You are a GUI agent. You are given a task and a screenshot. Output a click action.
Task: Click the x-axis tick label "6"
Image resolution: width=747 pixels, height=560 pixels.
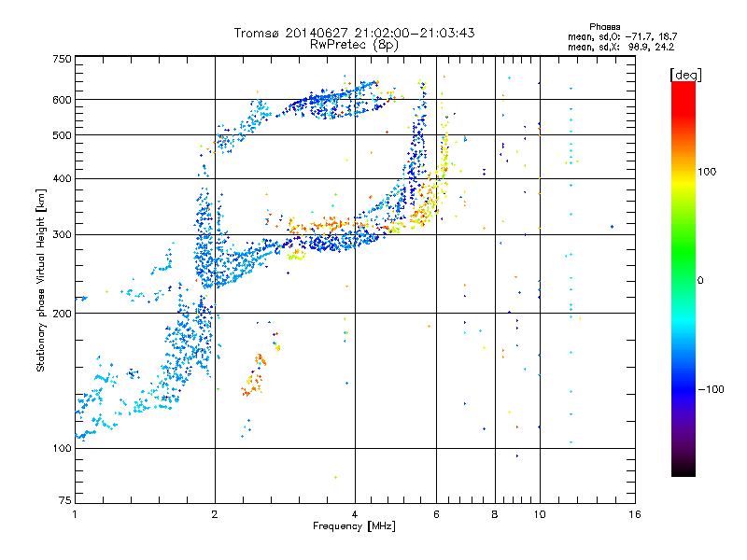point(436,514)
